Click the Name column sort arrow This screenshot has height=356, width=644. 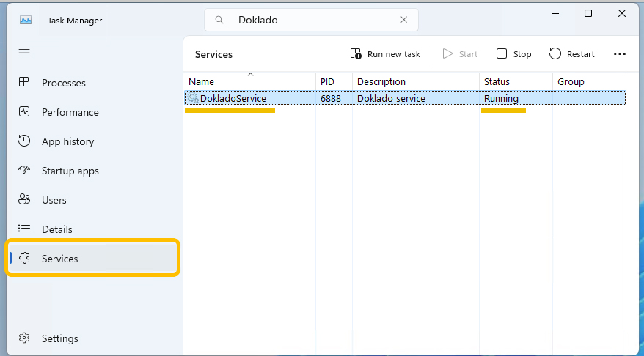tap(250, 75)
